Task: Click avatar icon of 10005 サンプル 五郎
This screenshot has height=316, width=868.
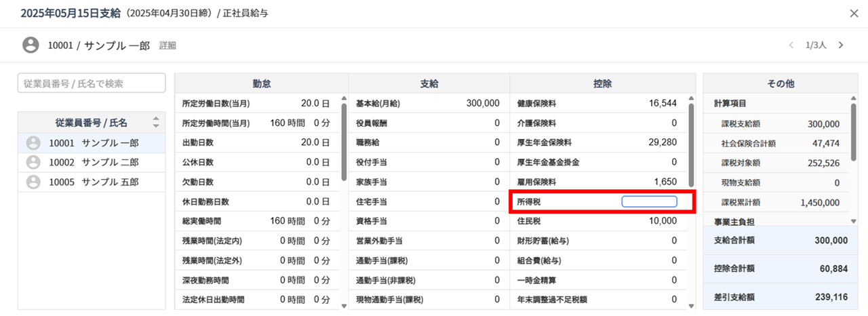Action: (x=33, y=182)
